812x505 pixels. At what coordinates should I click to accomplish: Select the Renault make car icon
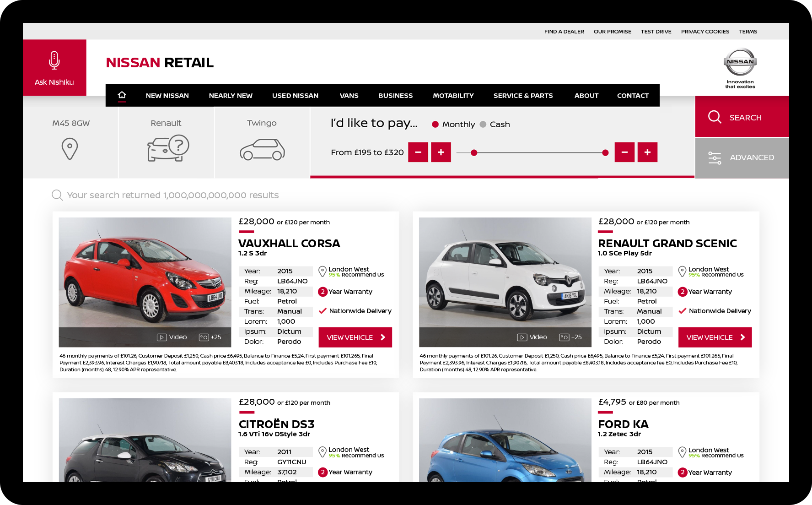pos(168,148)
